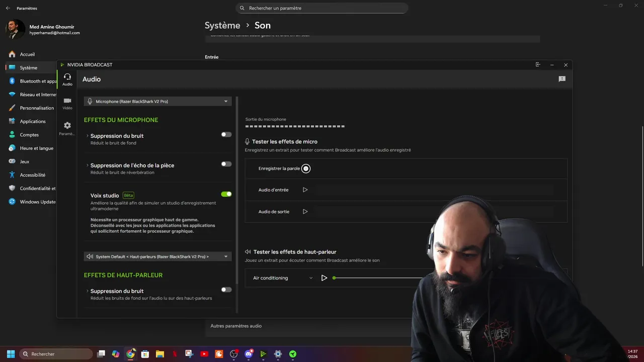Open Comptes in Paramètres sidebar
The height and width of the screenshot is (362, 644).
(x=31, y=135)
